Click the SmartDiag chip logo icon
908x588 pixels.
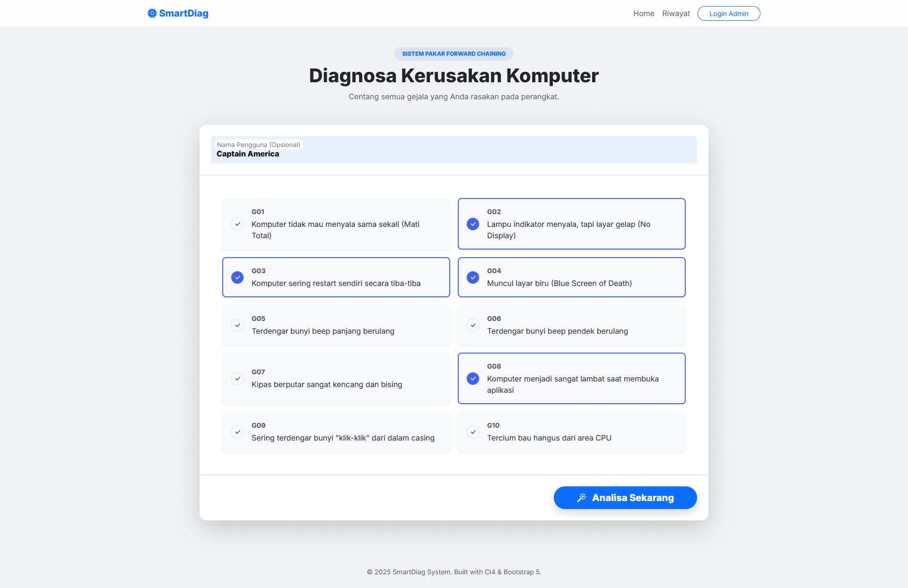tap(152, 13)
